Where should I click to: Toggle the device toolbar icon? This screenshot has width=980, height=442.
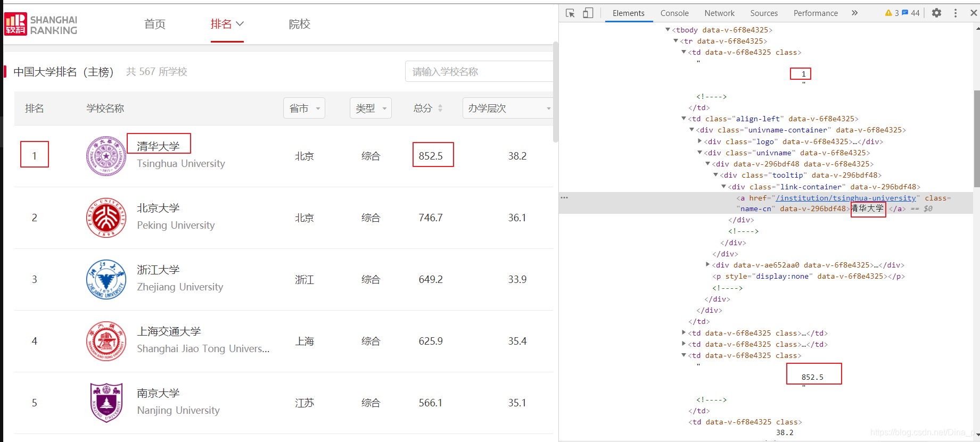pyautogui.click(x=588, y=13)
